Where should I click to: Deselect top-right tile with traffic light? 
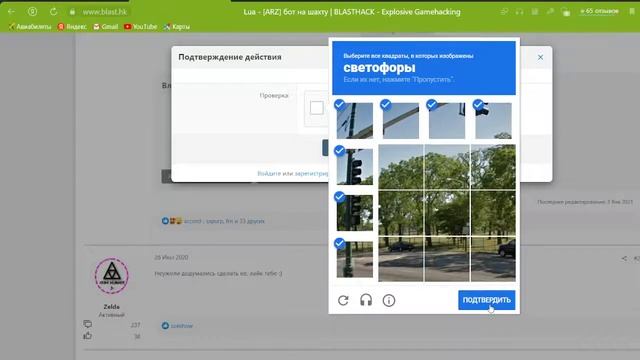pos(493,120)
